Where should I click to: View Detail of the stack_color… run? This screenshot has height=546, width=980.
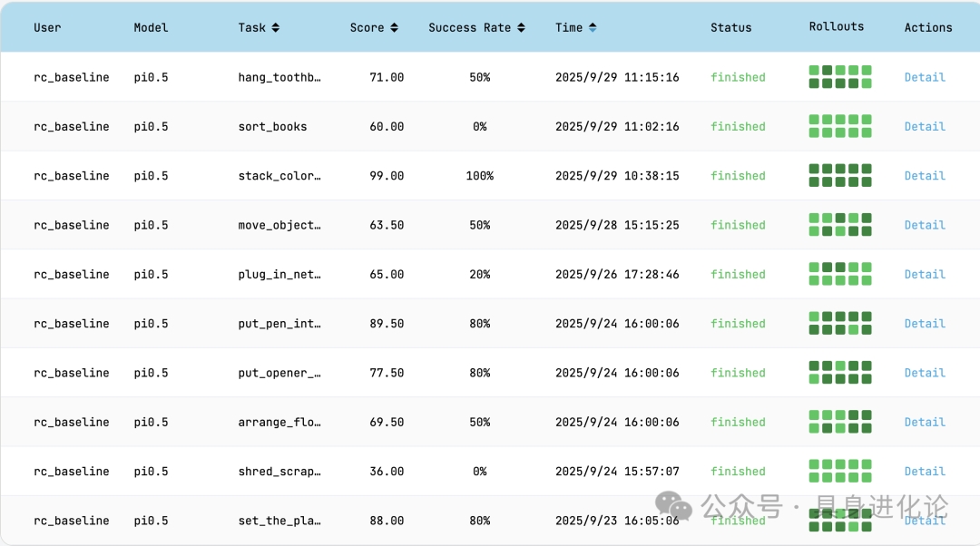925,176
